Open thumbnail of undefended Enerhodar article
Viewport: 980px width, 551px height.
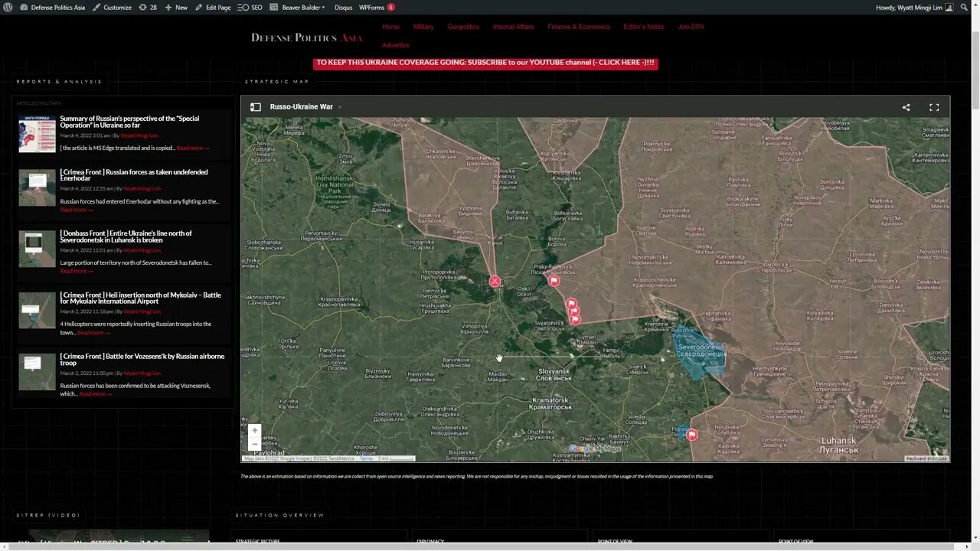37,187
